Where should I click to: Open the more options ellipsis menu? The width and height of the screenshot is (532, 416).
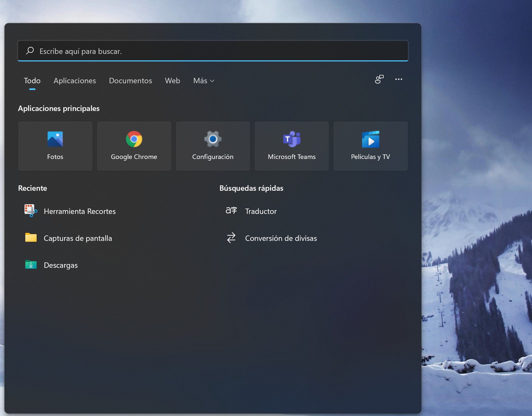399,79
